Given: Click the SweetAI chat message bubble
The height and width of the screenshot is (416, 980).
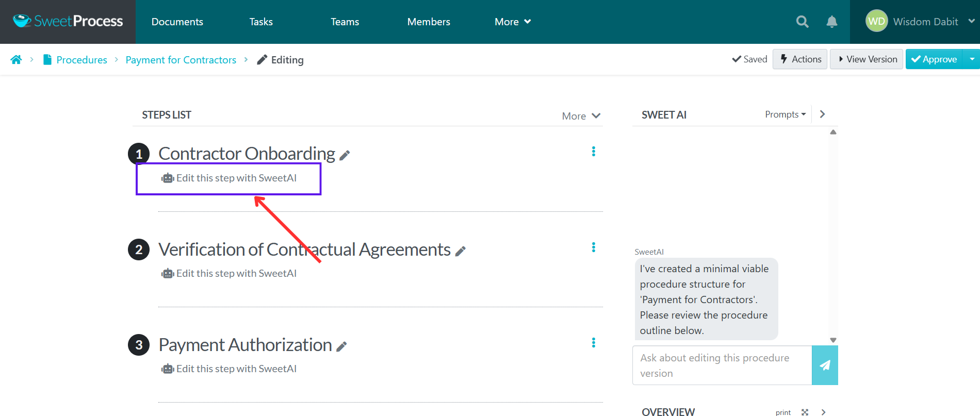Looking at the screenshot, I should [706, 299].
